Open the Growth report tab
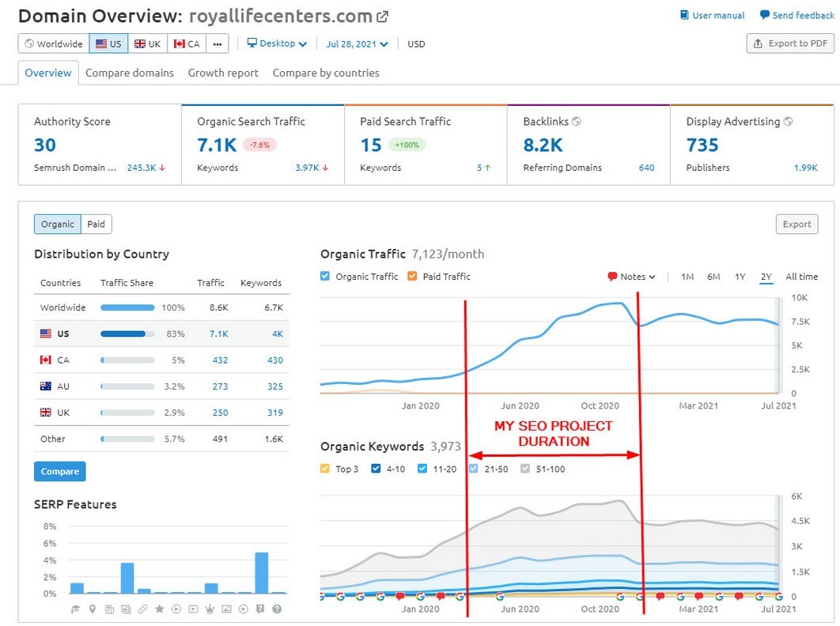840x626 pixels. coord(223,73)
